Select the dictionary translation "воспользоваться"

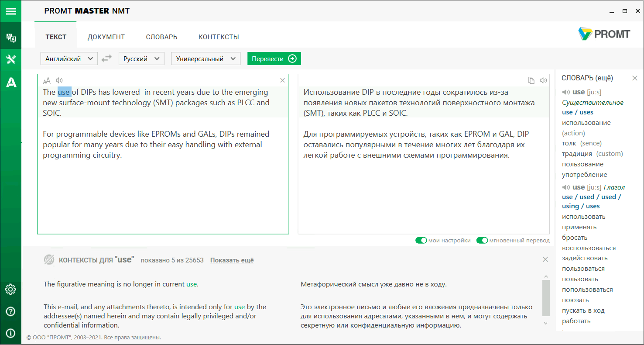click(589, 248)
